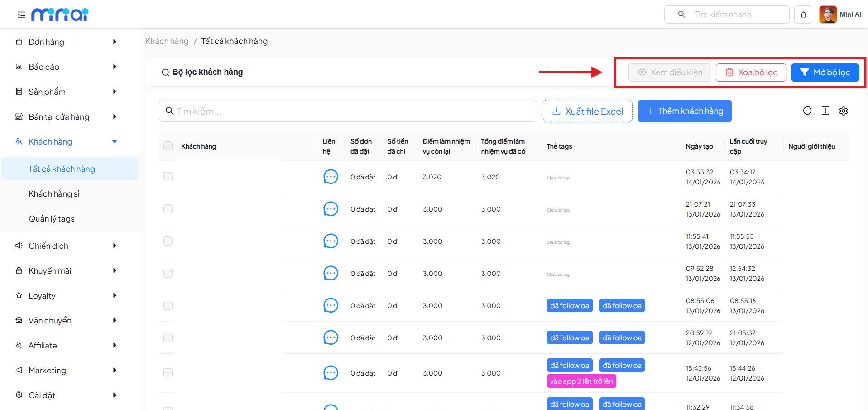Image resolution: width=868 pixels, height=410 pixels.
Task: Collapse the Khách hàng sidebar section
Action: 115,142
